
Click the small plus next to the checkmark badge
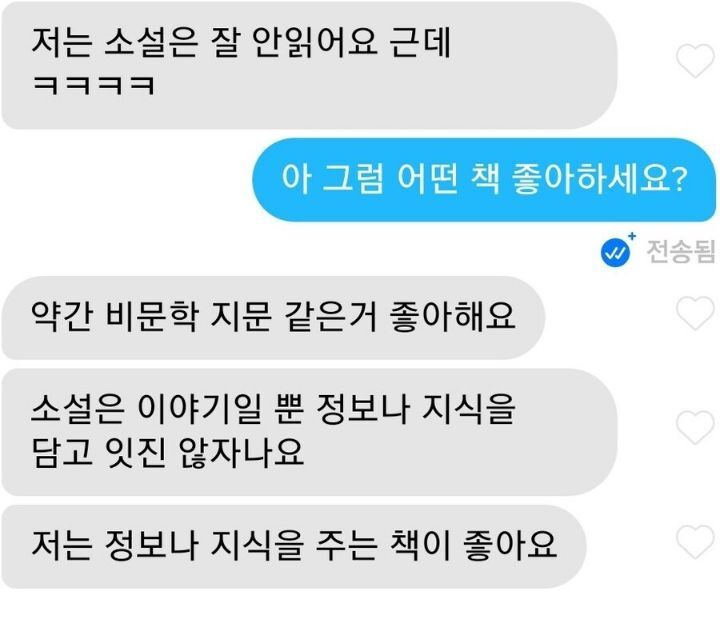point(632,236)
